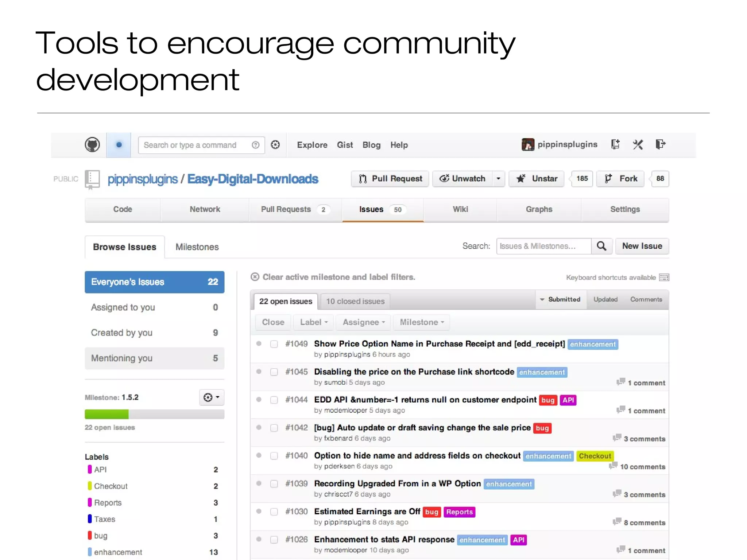The width and height of the screenshot is (747, 560).
Task: Focus the Issues & Milestones search field
Action: click(x=543, y=246)
